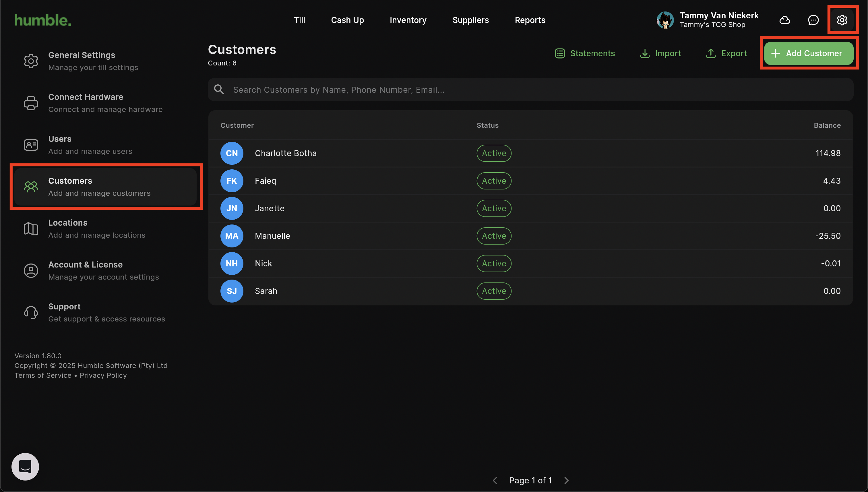Image resolution: width=868 pixels, height=492 pixels.
Task: Open the support chat widget bubble
Action: point(25,466)
